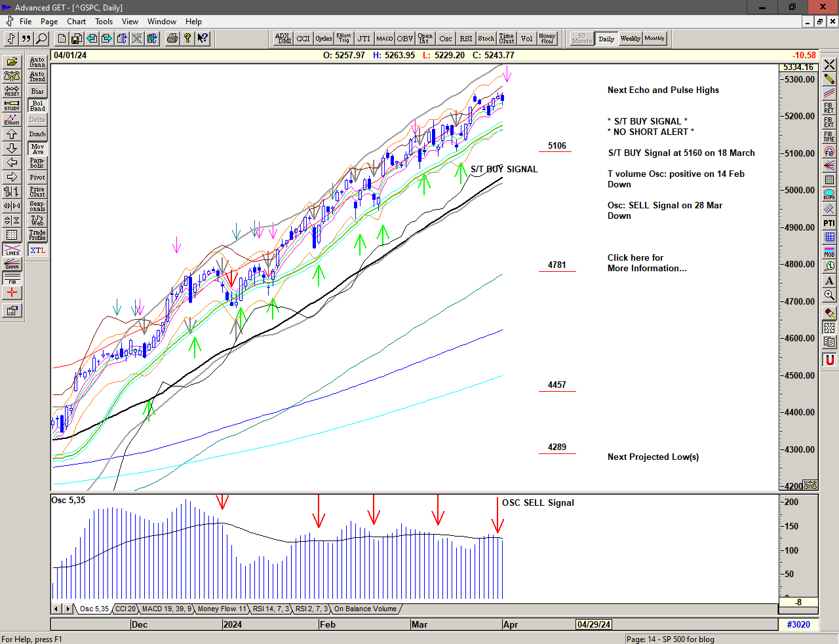The image size is (839, 644).
Task: Toggle the Bol Band study overlay
Action: click(37, 105)
